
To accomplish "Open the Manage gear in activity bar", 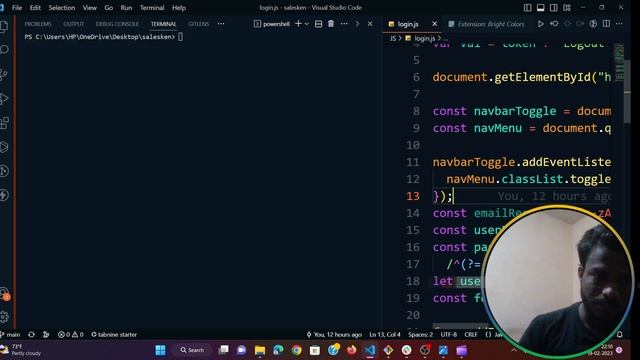I will (4, 317).
